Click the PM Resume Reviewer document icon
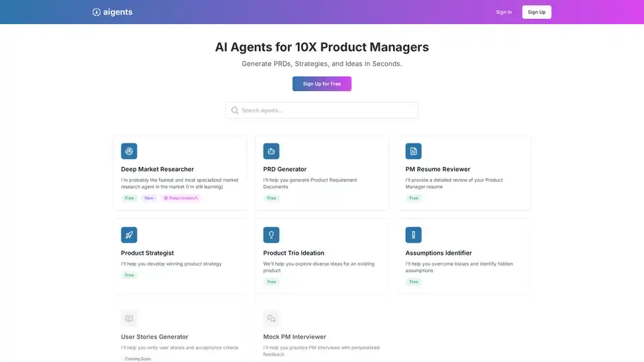The height and width of the screenshot is (362, 644). tap(413, 151)
